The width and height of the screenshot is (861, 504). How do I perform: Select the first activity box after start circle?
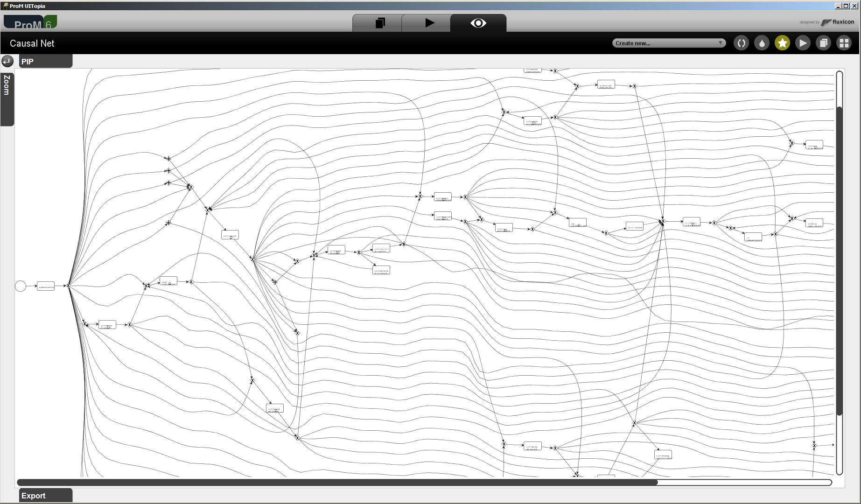(x=46, y=286)
